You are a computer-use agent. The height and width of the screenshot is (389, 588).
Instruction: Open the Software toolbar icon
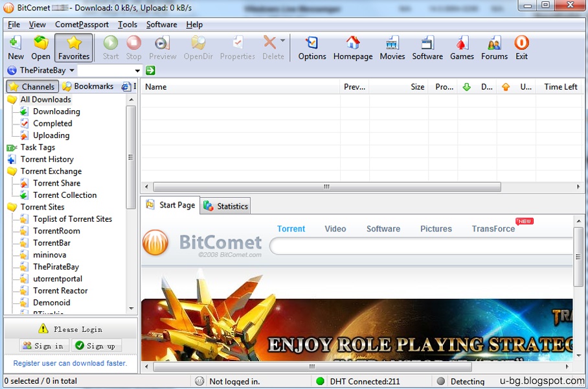(427, 48)
